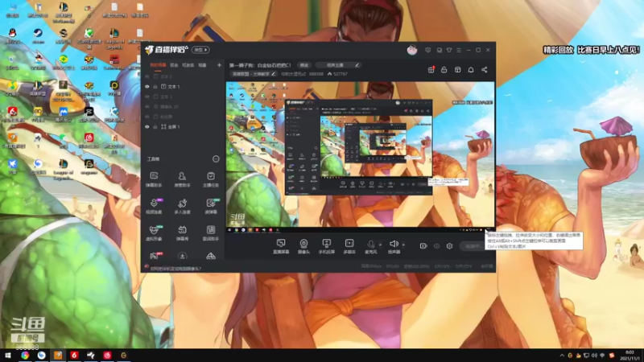
Task: Open the 读弹幕 tool
Action: tap(211, 206)
